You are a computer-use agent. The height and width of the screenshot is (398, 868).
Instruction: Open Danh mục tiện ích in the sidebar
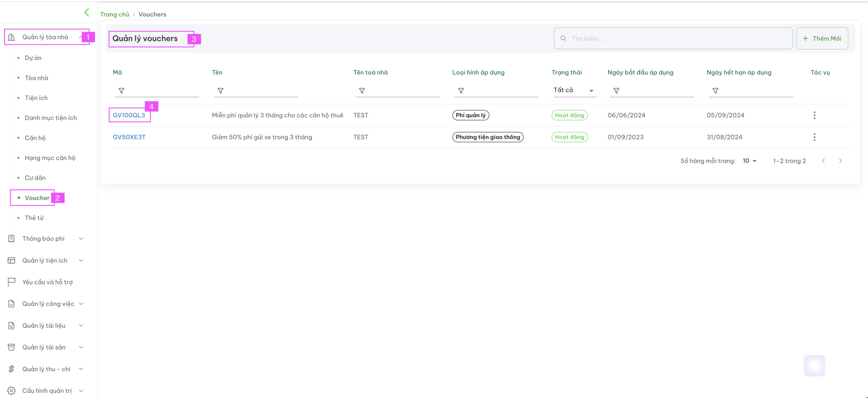click(x=51, y=118)
